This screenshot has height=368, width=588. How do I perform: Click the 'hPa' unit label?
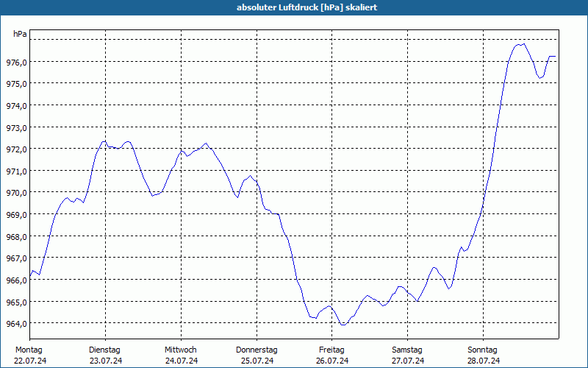pyautogui.click(x=20, y=34)
